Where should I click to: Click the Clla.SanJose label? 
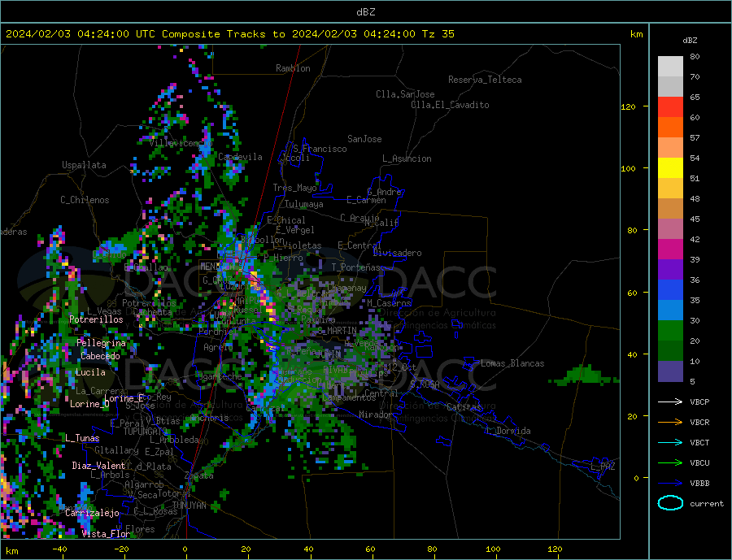pyautogui.click(x=405, y=94)
